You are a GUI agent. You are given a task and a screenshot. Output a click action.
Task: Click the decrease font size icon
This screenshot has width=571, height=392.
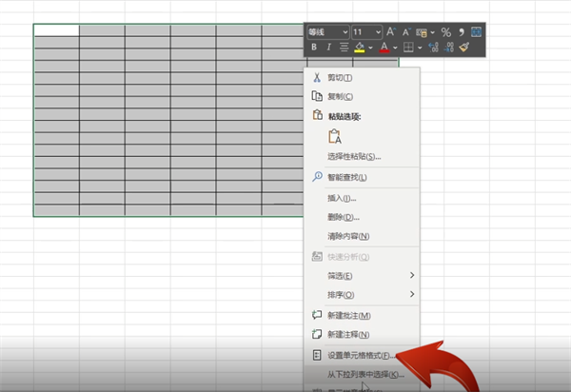coord(406,31)
